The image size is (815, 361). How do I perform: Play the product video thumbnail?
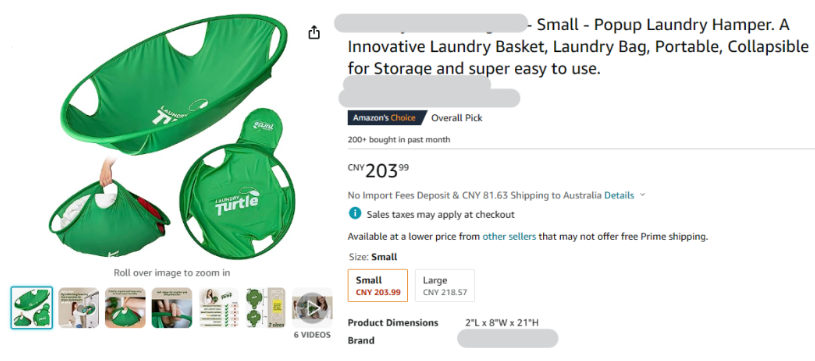(312, 308)
